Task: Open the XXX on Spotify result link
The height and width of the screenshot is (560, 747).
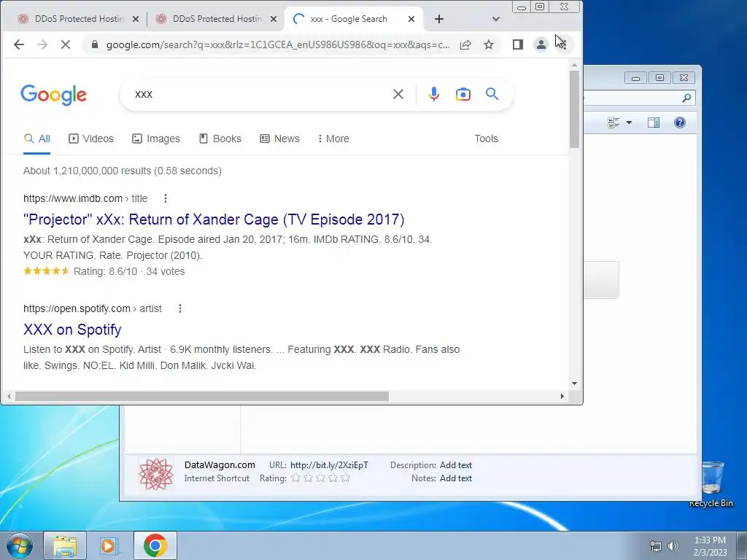Action: pos(72,330)
